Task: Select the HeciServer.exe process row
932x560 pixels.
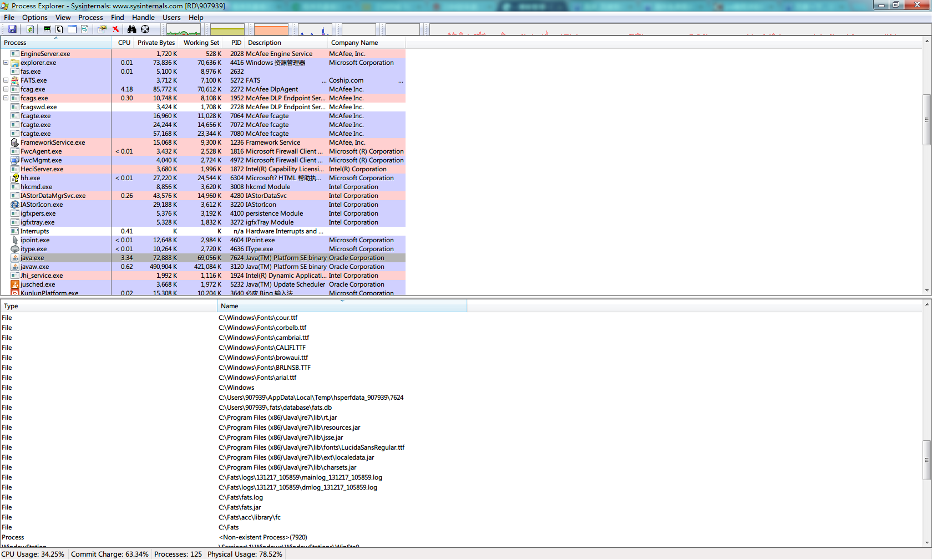Action: click(202, 169)
